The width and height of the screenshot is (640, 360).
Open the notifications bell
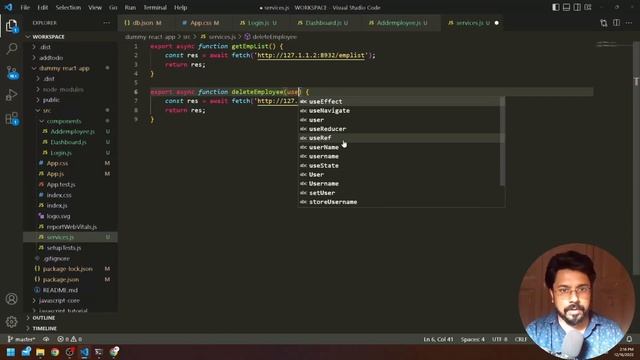(x=629, y=339)
